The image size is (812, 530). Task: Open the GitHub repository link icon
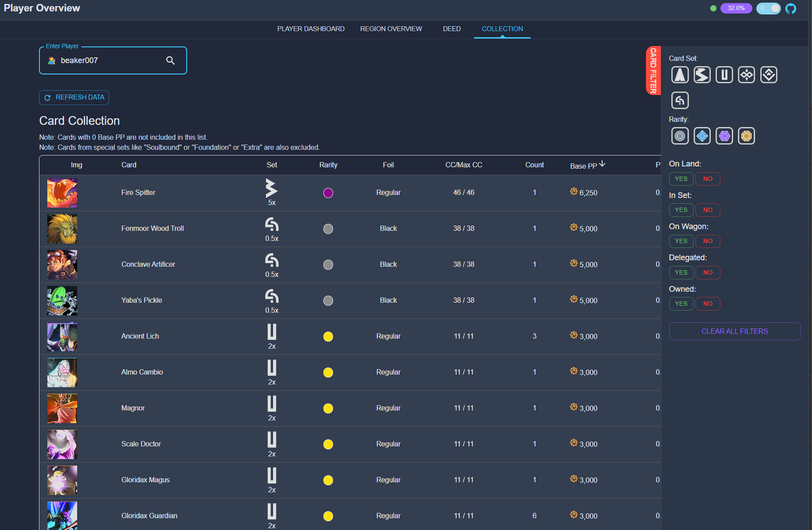click(x=791, y=8)
